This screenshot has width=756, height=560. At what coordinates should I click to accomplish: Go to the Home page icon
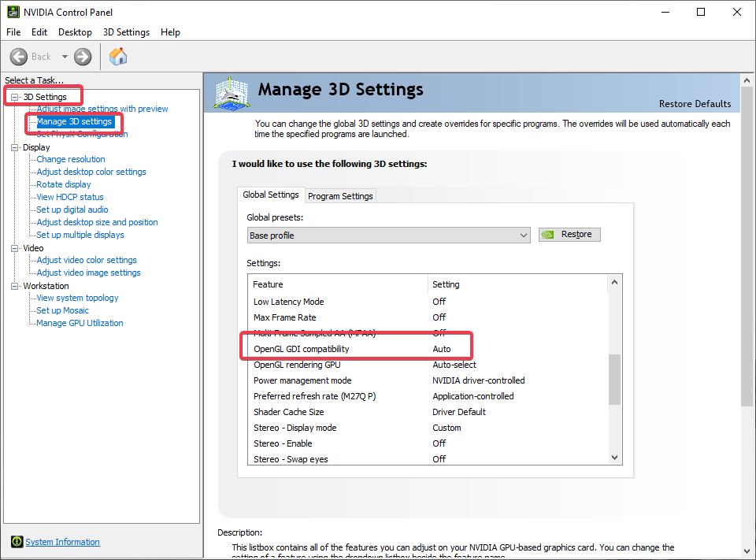point(118,57)
